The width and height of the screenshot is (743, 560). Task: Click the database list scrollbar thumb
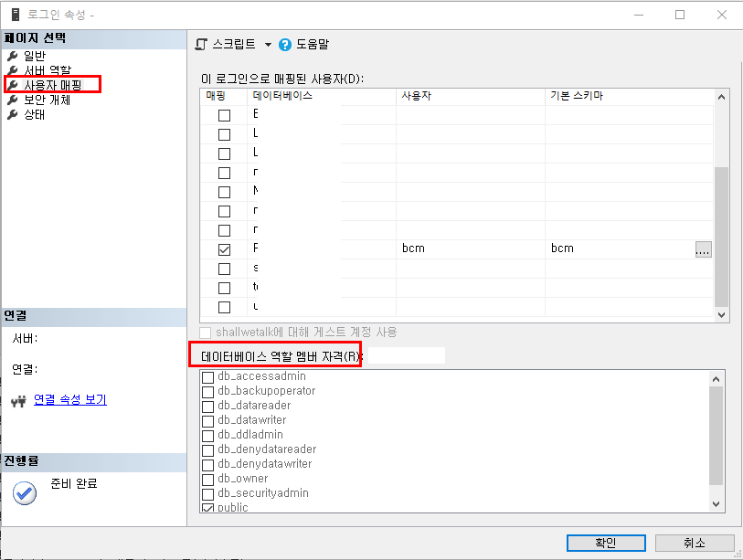coord(721,237)
